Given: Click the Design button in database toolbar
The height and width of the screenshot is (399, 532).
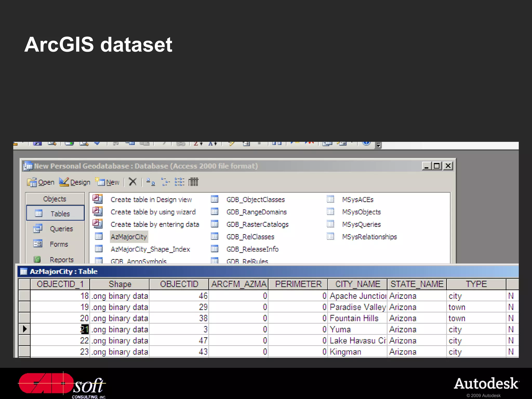Looking at the screenshot, I should click(75, 182).
